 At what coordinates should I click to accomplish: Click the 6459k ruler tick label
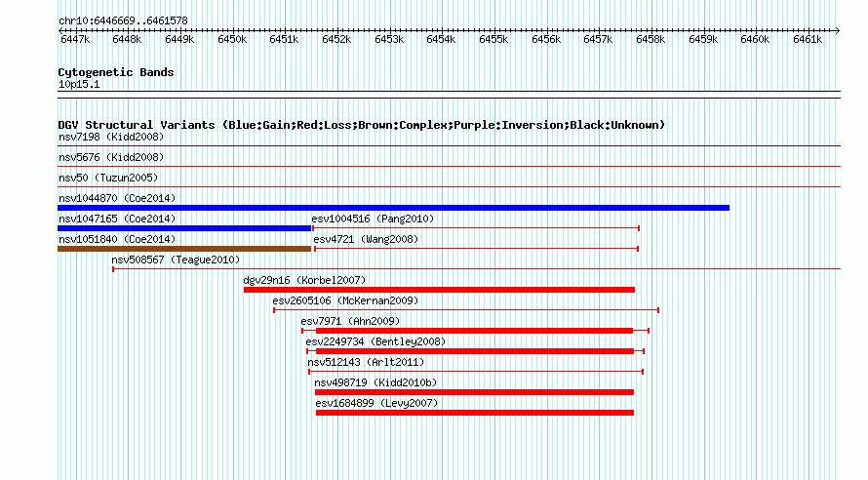point(703,39)
